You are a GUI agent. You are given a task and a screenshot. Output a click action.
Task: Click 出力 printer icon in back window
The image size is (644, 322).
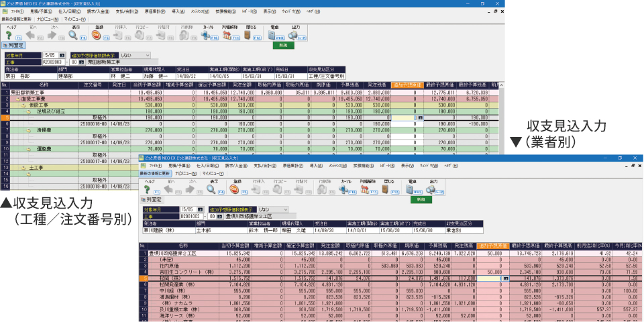[293, 36]
